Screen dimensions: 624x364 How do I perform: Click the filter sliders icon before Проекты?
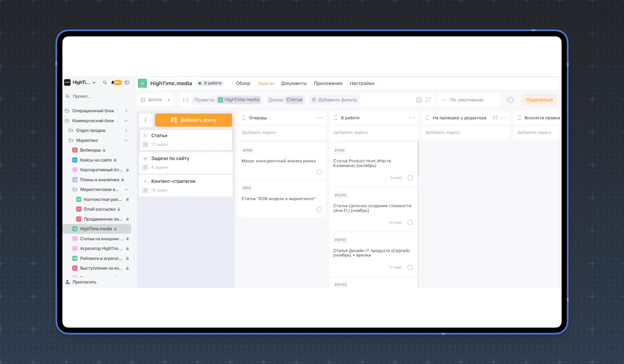coord(186,100)
